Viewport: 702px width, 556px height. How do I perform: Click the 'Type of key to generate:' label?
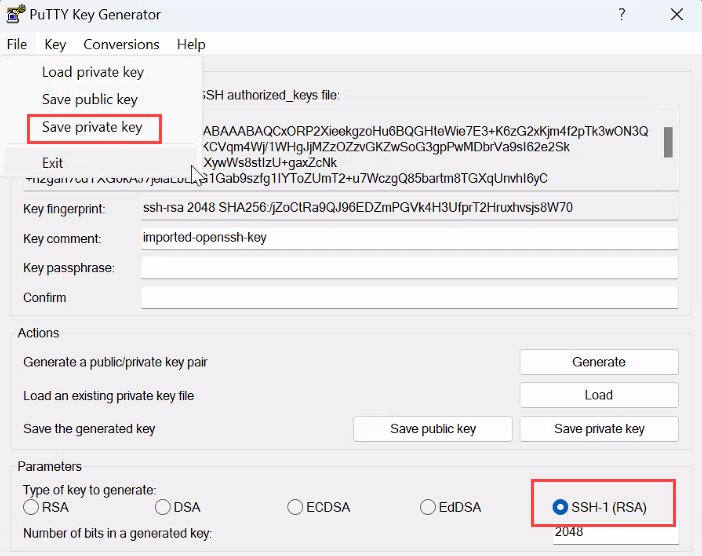(x=90, y=490)
